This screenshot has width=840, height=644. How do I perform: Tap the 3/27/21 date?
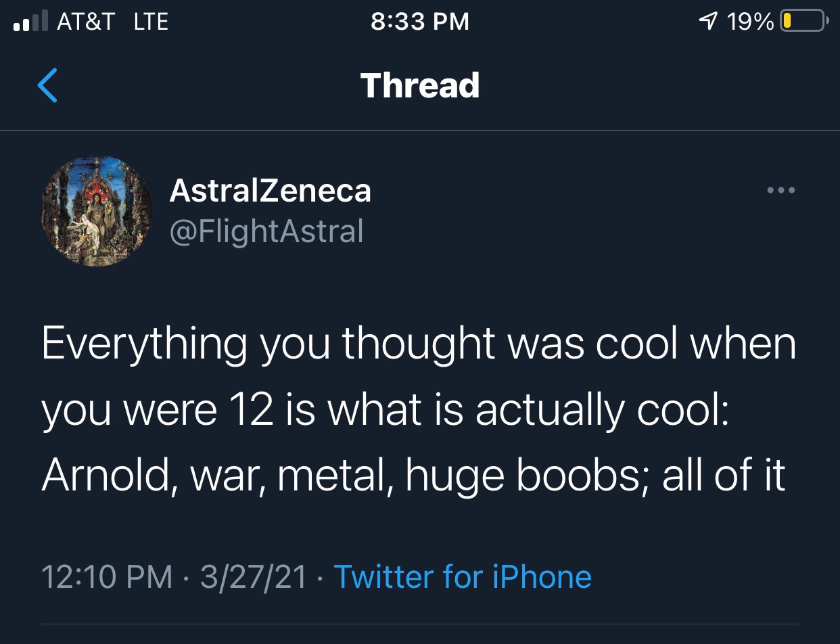pyautogui.click(x=253, y=577)
